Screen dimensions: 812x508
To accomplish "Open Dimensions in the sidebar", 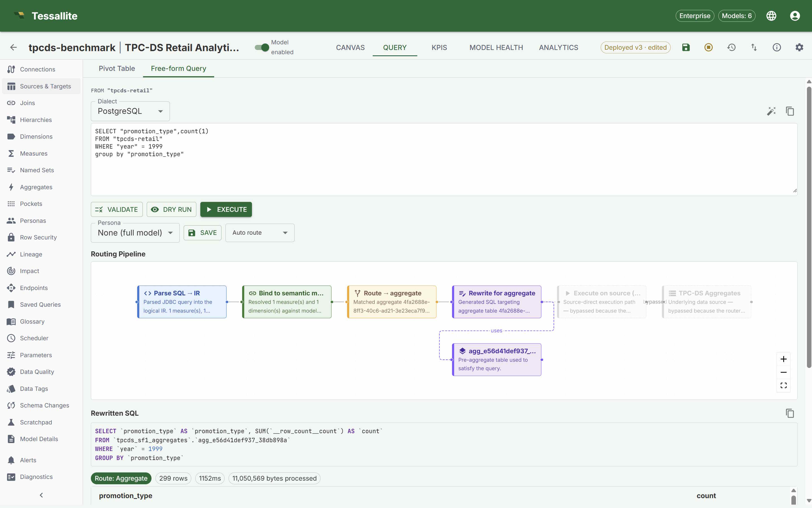I will [x=41, y=136].
